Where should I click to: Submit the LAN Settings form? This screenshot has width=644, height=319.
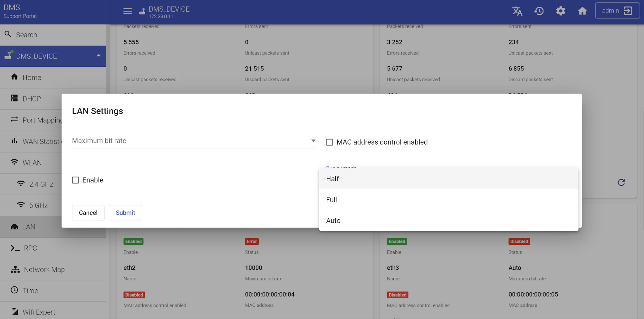point(125,213)
